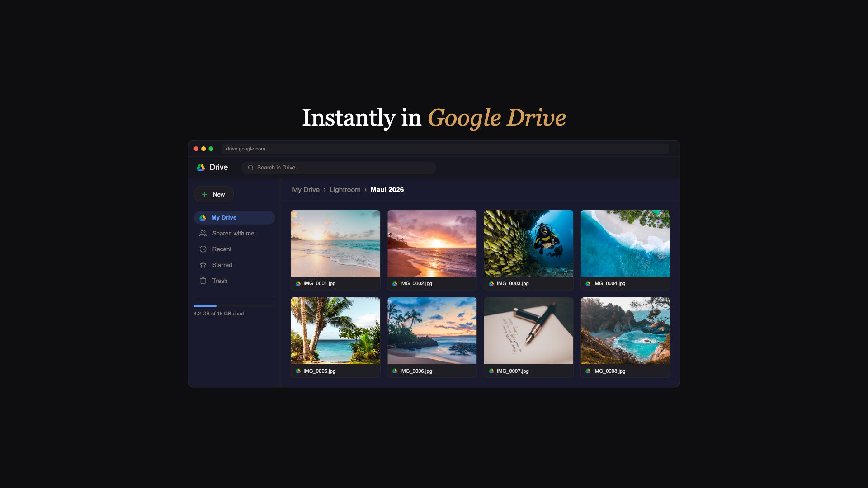The height and width of the screenshot is (488, 868).
Task: Open the purple sunset thumbnail IMG_0002
Action: coord(432,244)
